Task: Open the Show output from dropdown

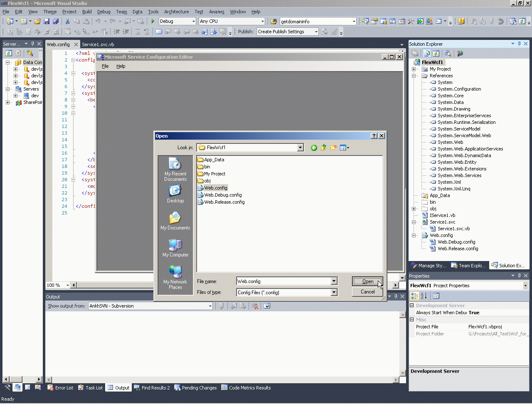Action: click(210, 306)
